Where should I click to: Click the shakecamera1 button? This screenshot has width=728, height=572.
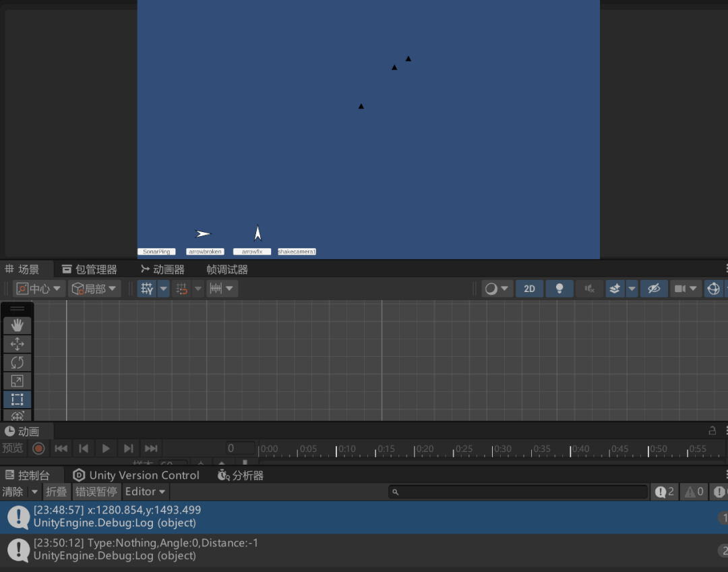(297, 252)
